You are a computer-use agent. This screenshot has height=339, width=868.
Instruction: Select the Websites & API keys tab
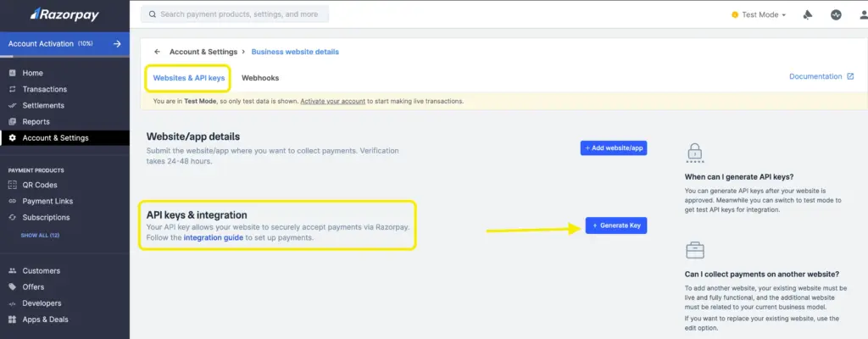tap(189, 78)
